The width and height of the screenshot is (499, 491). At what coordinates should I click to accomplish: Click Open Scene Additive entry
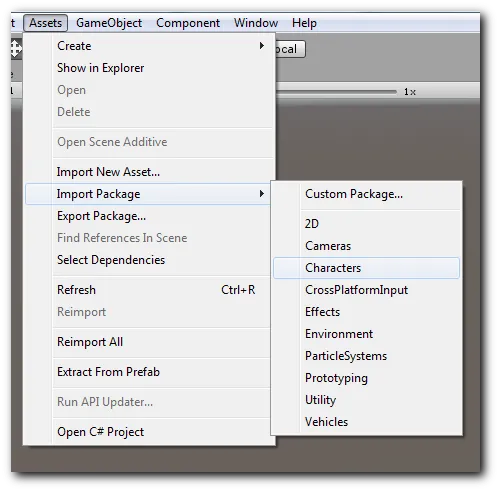point(148,142)
